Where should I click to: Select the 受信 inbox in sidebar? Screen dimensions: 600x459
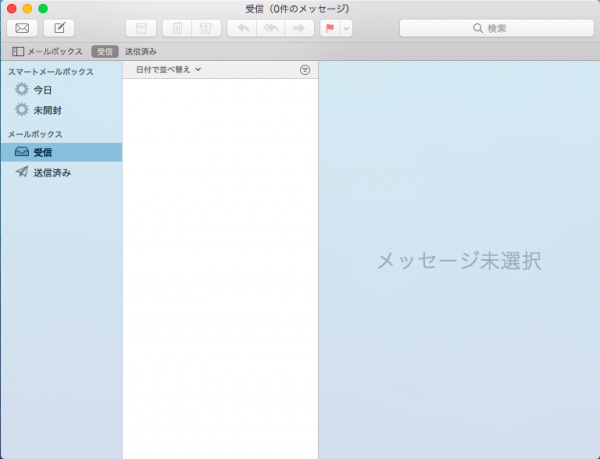coord(61,152)
